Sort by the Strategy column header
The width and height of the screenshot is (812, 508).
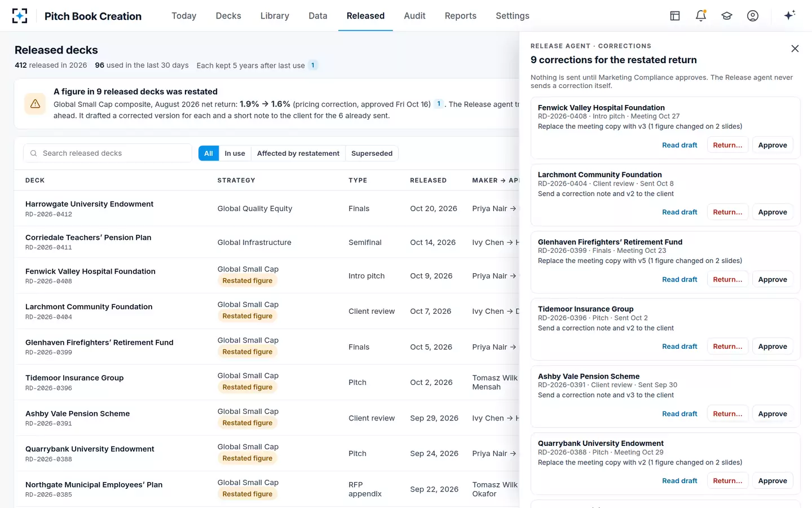click(x=236, y=181)
